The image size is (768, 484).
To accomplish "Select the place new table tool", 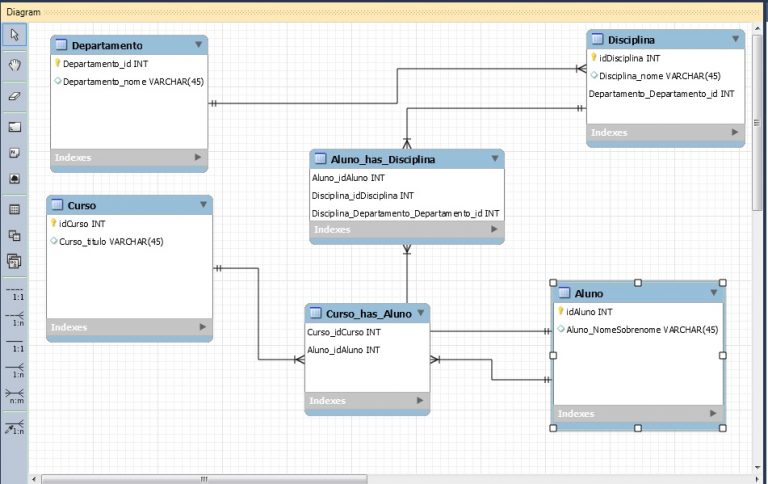I will coord(14,210).
